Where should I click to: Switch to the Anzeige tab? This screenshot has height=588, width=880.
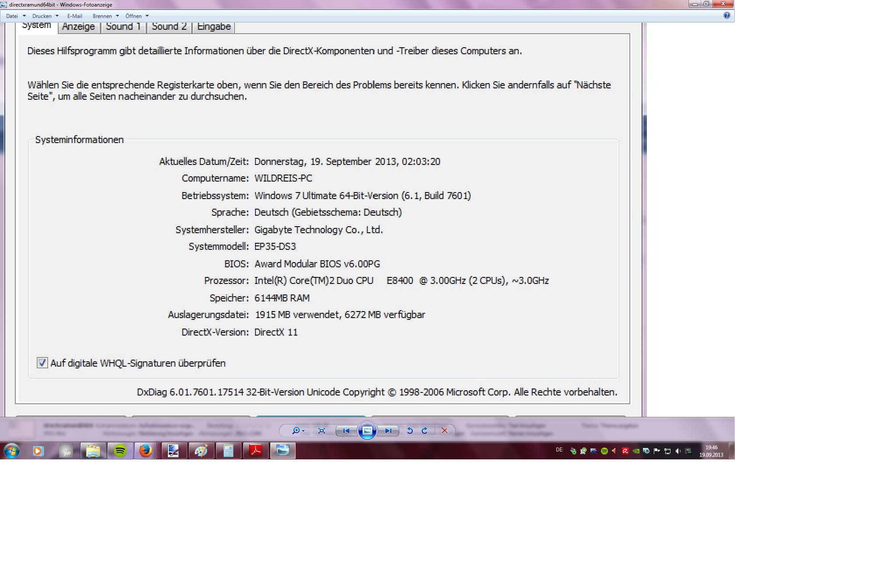pyautogui.click(x=79, y=27)
